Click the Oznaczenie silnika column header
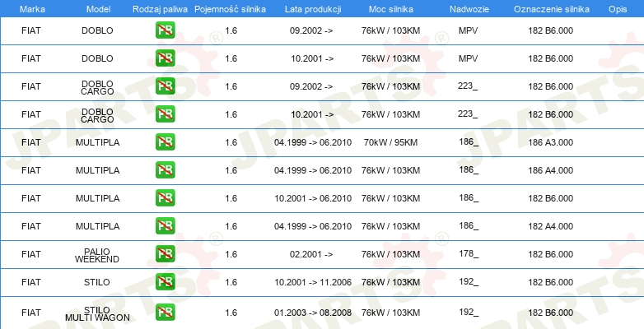The height and width of the screenshot is (329, 644). [551, 9]
